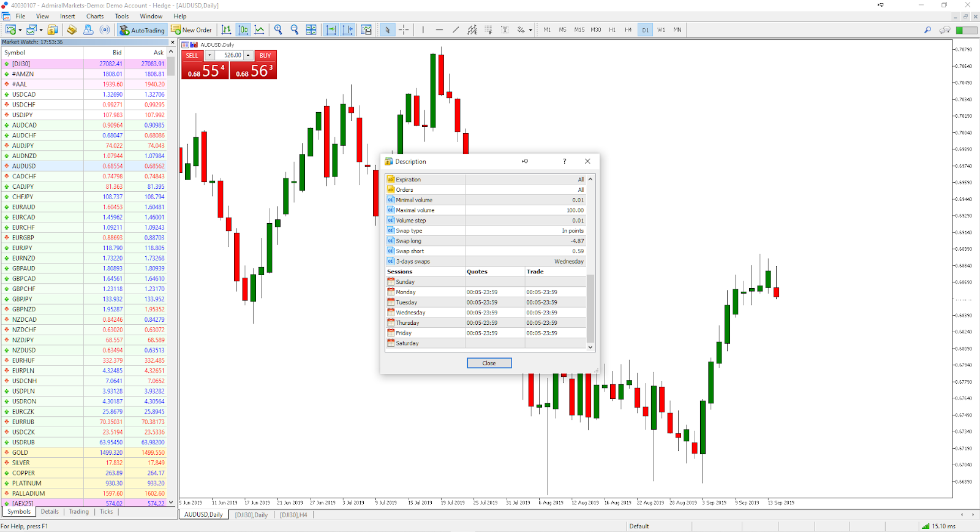Select the crosshair tool
980x532 pixels.
(x=404, y=29)
